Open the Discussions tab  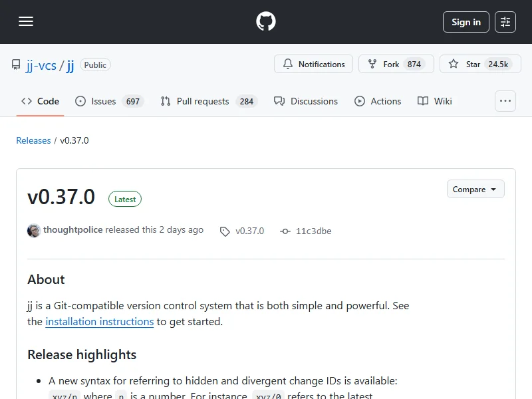[x=314, y=102]
